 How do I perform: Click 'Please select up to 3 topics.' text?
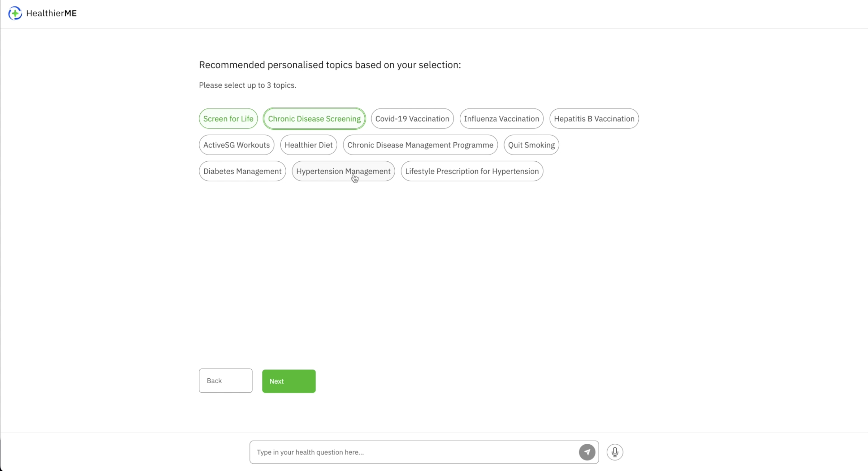[248, 85]
